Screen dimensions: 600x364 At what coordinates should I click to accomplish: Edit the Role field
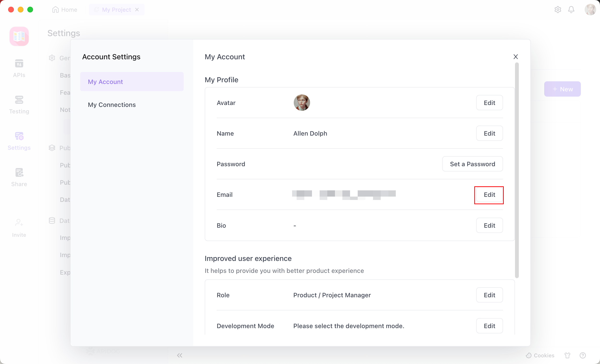[489, 295]
